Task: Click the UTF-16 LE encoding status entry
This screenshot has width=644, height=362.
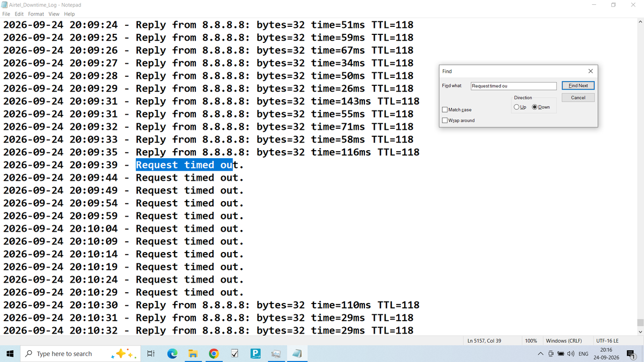Action: [x=607, y=341]
